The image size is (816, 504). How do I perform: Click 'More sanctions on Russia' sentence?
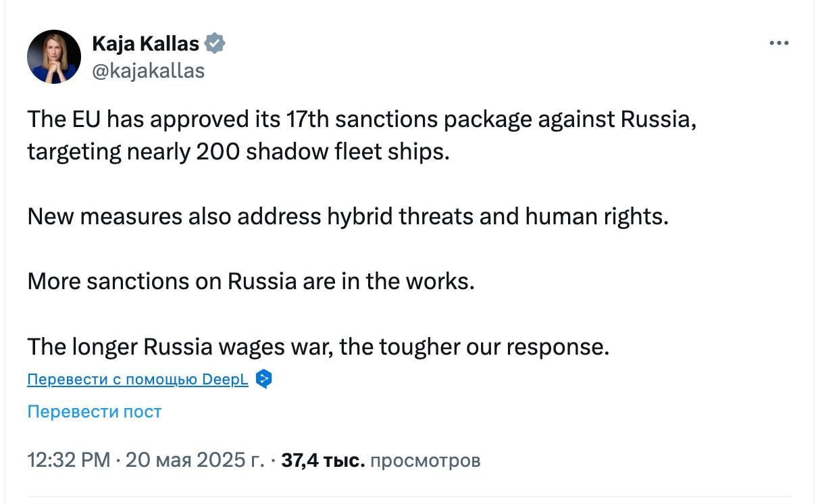[x=251, y=281]
